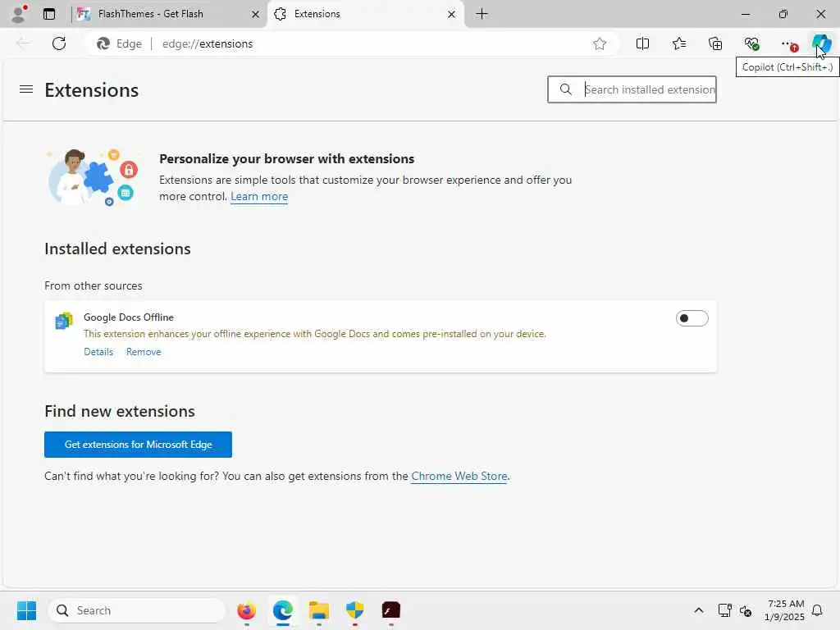840x630 pixels.
Task: Click the Google Docs Offline extension icon
Action: (x=64, y=321)
